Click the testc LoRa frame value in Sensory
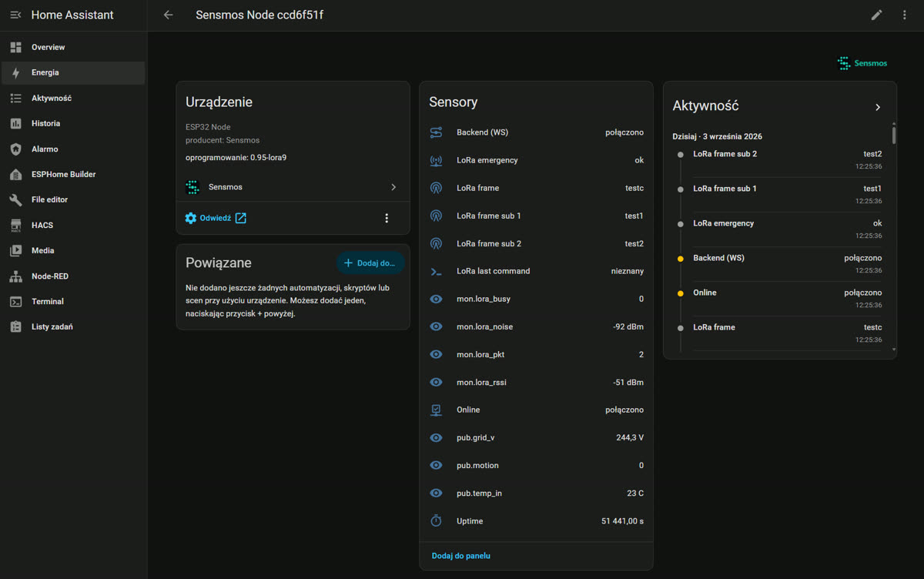This screenshot has height=579, width=924. (x=634, y=188)
